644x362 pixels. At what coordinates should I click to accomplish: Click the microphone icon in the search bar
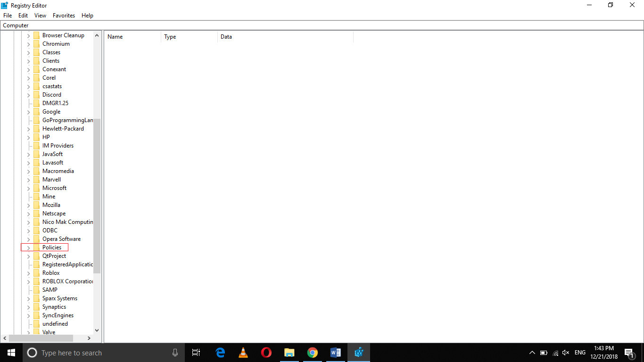pyautogui.click(x=175, y=353)
